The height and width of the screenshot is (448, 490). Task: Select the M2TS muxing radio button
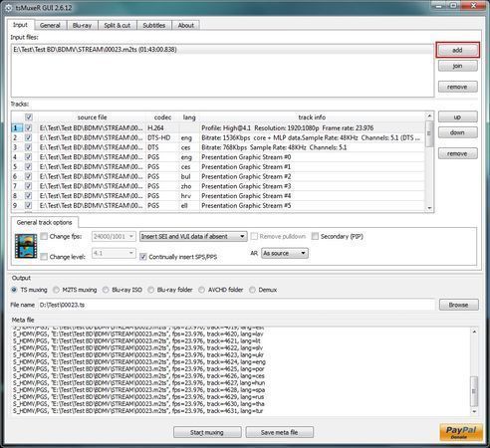point(56,290)
